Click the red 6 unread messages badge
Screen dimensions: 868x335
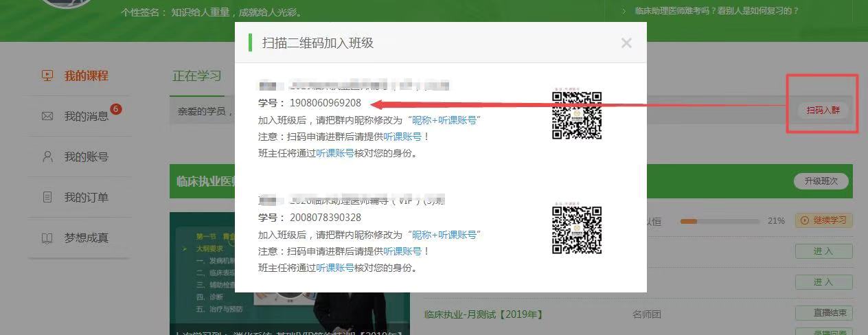(115, 109)
